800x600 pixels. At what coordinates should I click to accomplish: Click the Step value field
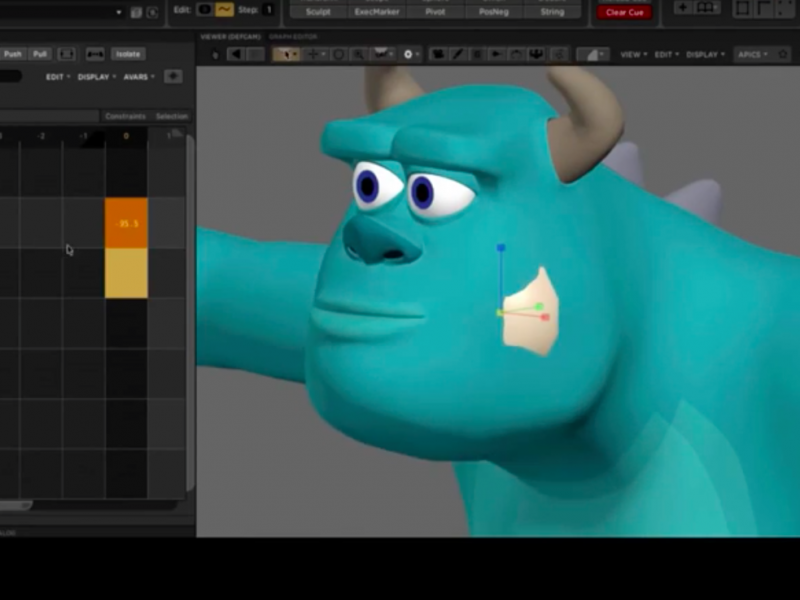tap(268, 10)
